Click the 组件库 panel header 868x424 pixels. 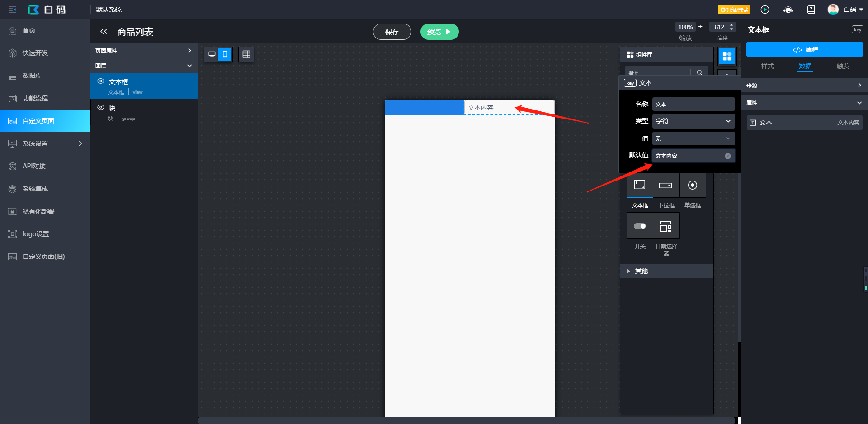click(666, 54)
